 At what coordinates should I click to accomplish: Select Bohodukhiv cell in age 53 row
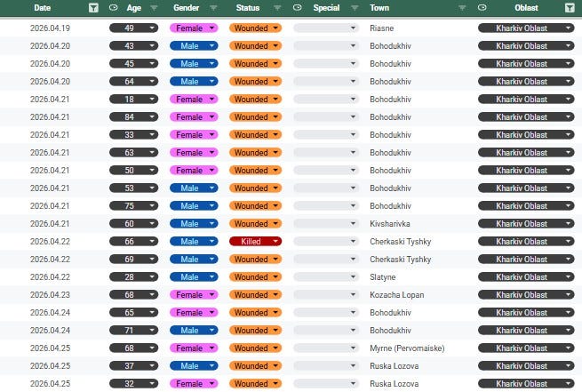[390, 188]
